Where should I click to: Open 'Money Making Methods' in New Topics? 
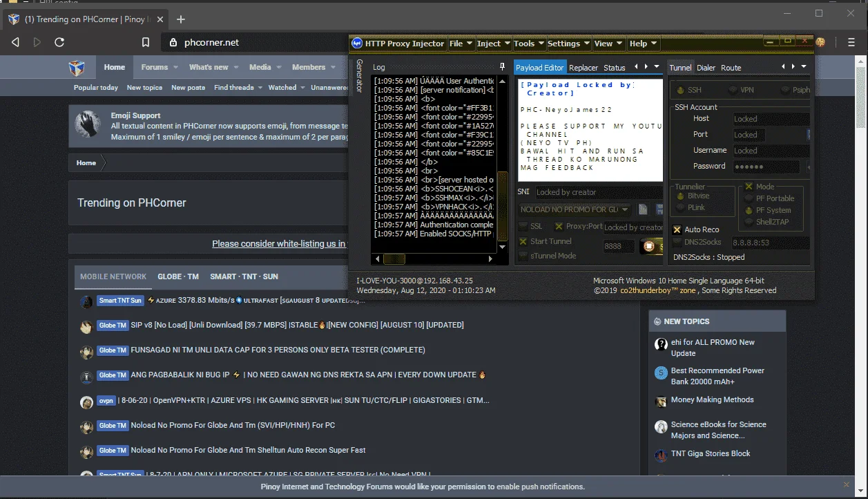pos(712,399)
